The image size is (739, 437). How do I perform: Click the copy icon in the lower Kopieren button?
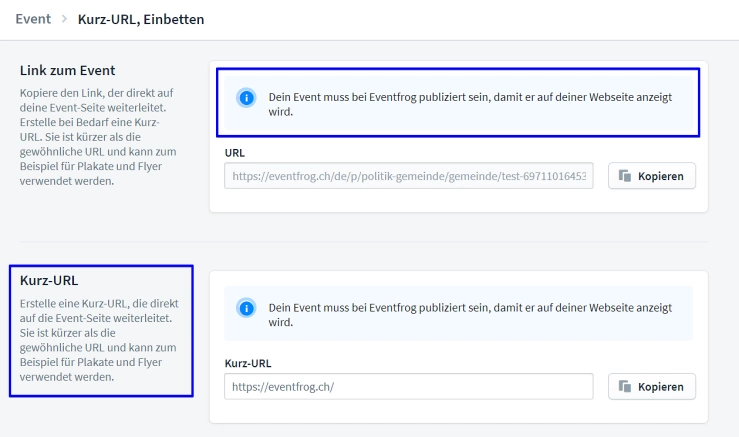click(625, 387)
